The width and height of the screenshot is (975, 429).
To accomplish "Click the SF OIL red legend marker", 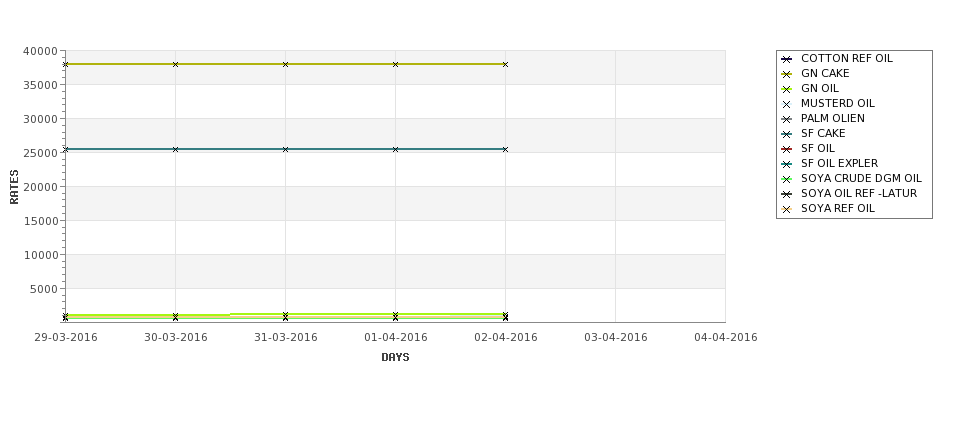I will [x=786, y=149].
